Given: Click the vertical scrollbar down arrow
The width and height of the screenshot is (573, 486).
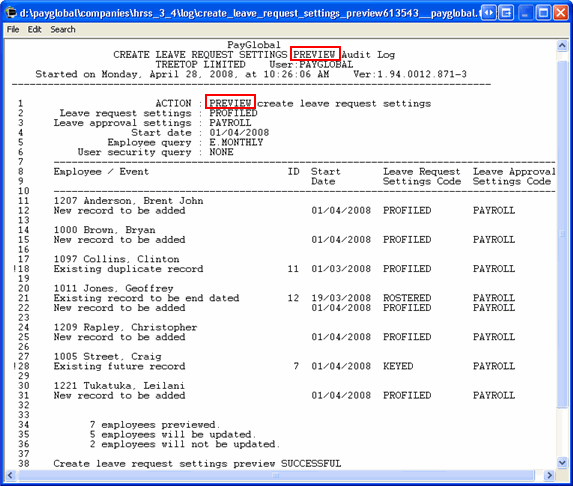Looking at the screenshot, I should pos(562,462).
